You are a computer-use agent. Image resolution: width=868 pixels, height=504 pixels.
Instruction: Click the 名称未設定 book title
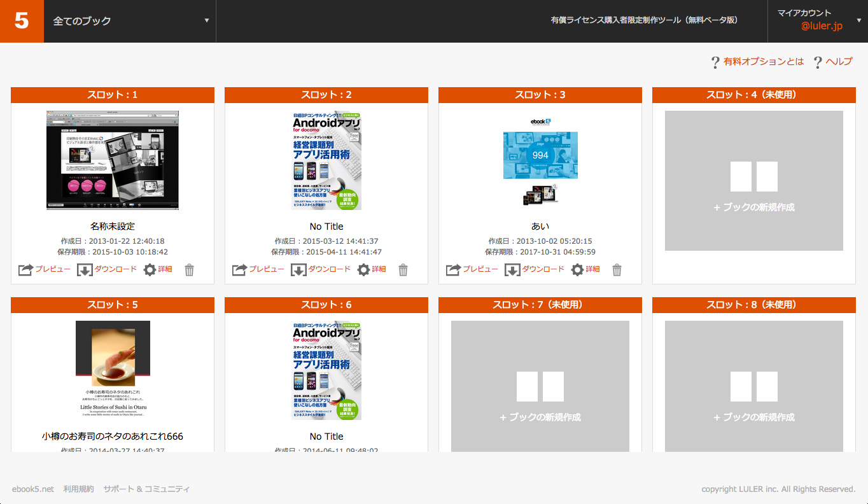pyautogui.click(x=113, y=227)
